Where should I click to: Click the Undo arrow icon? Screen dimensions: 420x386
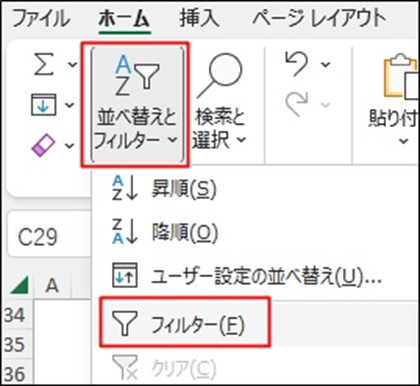point(296,64)
